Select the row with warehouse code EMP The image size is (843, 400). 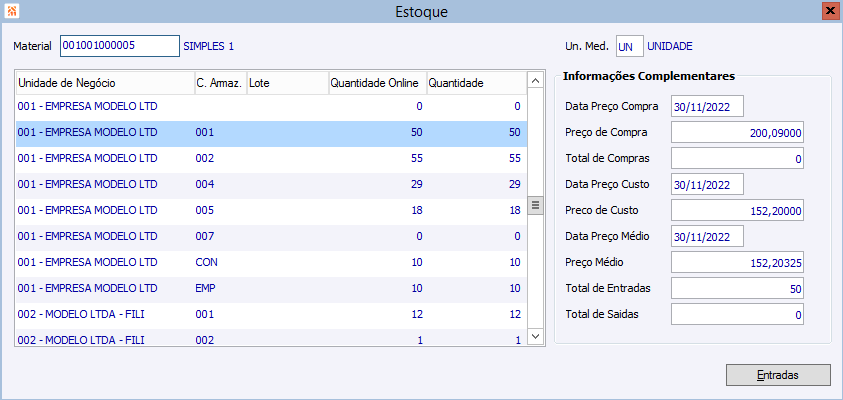click(268, 288)
